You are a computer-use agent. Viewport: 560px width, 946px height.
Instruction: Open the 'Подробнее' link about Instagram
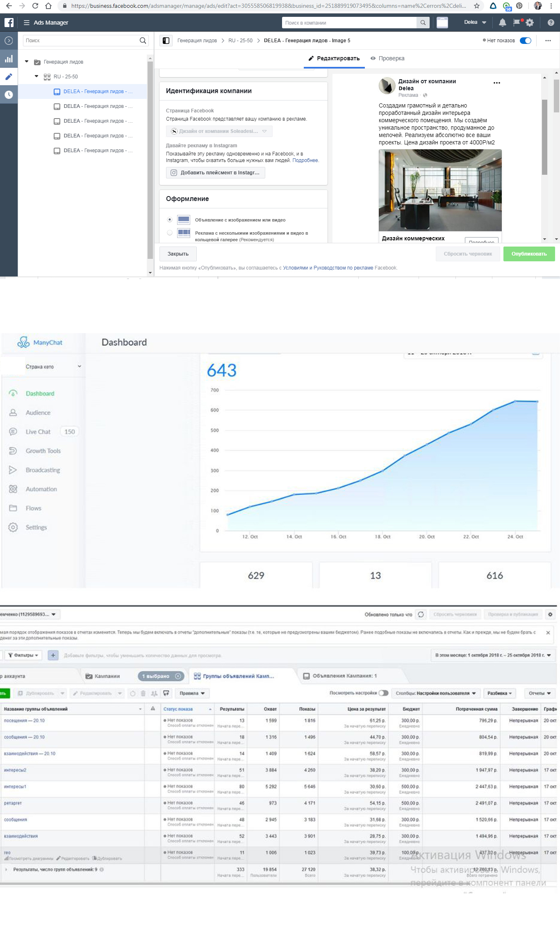(x=305, y=160)
